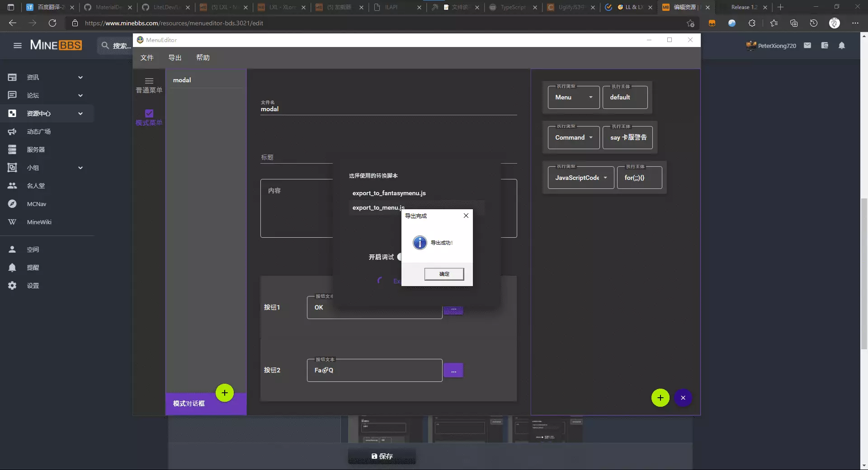
Task: Open MineWiki link in sidebar
Action: click(x=39, y=222)
